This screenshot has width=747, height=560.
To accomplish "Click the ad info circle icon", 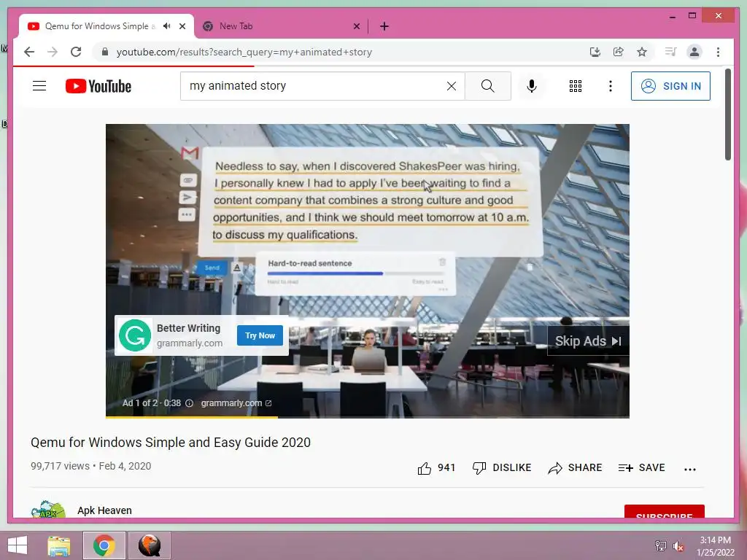I will [189, 402].
